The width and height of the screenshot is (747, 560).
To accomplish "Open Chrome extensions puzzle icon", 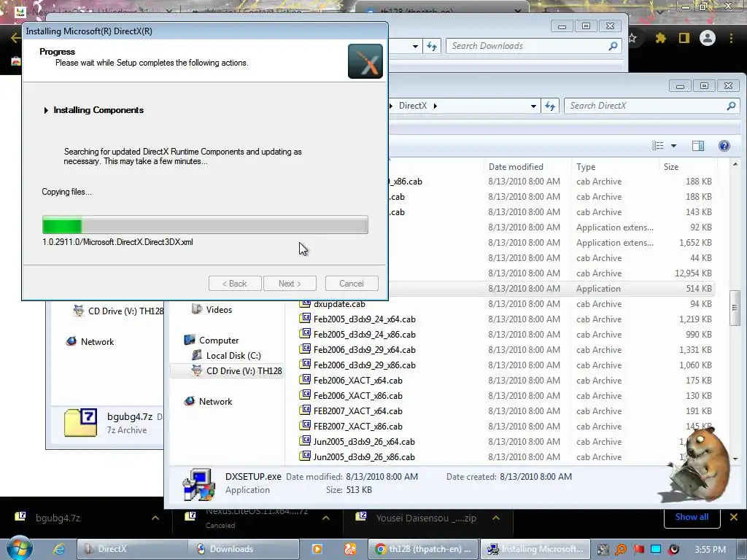I will pos(660,38).
